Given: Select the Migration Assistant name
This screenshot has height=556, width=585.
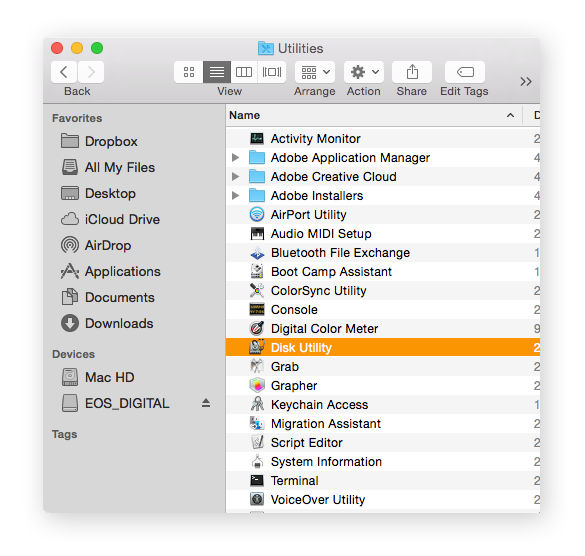Looking at the screenshot, I should pos(326,424).
